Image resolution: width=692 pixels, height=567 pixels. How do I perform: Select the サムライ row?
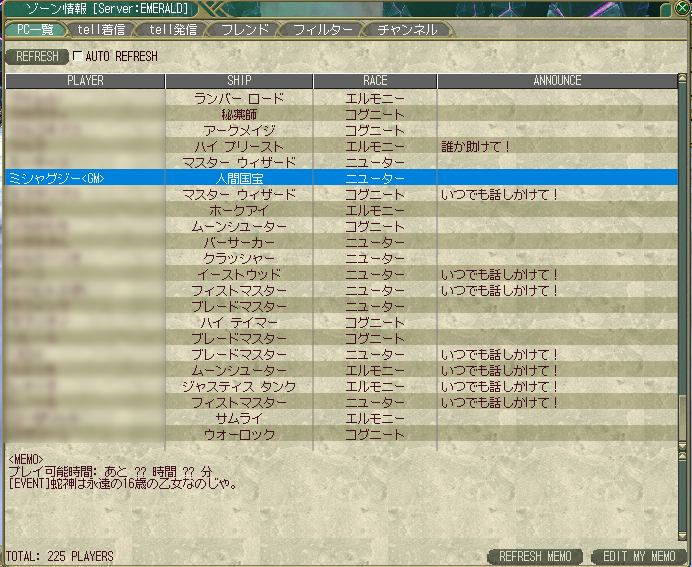click(x=342, y=418)
